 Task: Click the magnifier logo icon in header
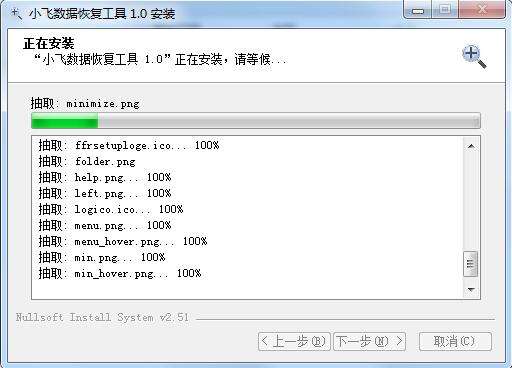[x=474, y=57]
